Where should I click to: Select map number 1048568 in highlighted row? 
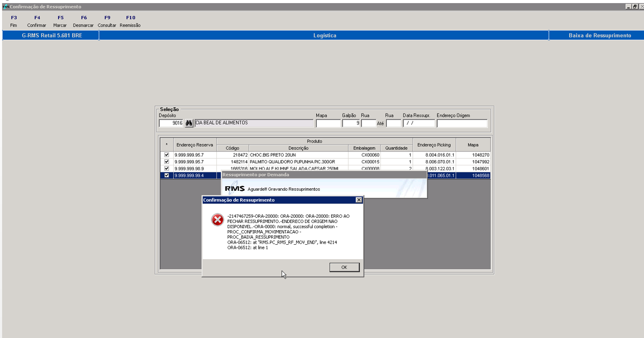coord(473,175)
